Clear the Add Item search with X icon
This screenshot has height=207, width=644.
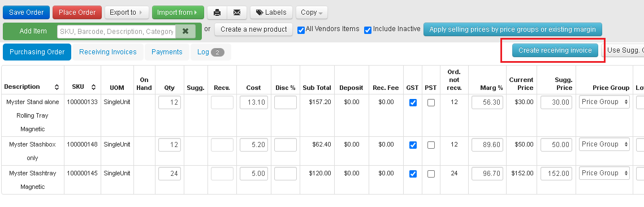(x=185, y=31)
